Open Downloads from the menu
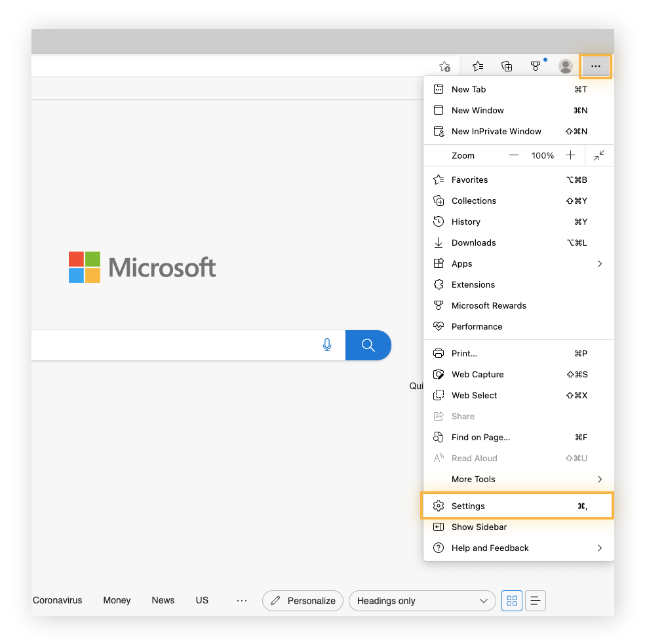The width and height of the screenshot is (645, 644). pos(473,242)
